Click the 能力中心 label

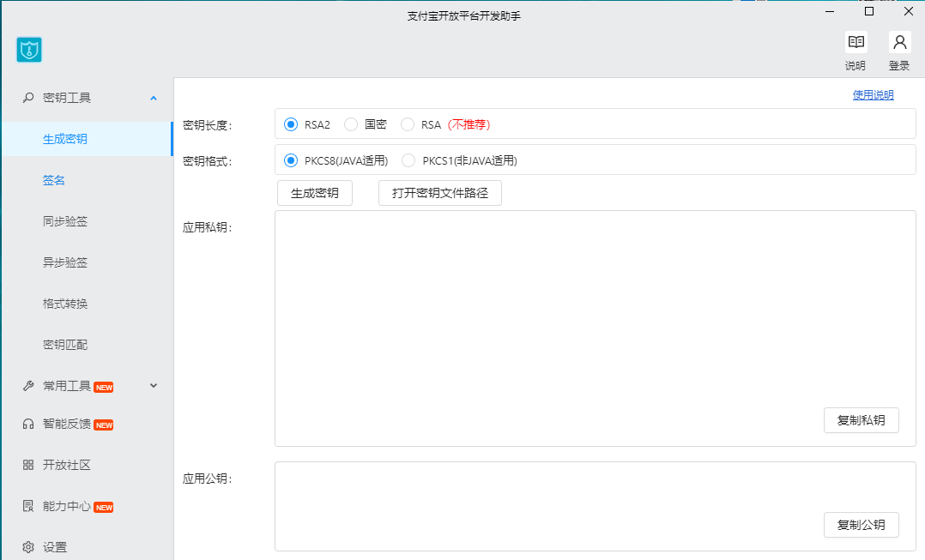[67, 506]
